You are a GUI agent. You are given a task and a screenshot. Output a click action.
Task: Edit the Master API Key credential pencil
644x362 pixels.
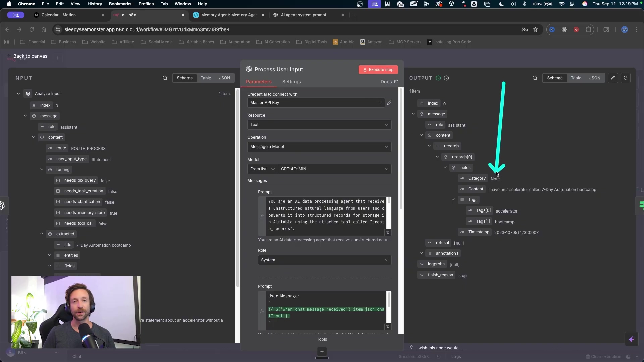pos(389,103)
